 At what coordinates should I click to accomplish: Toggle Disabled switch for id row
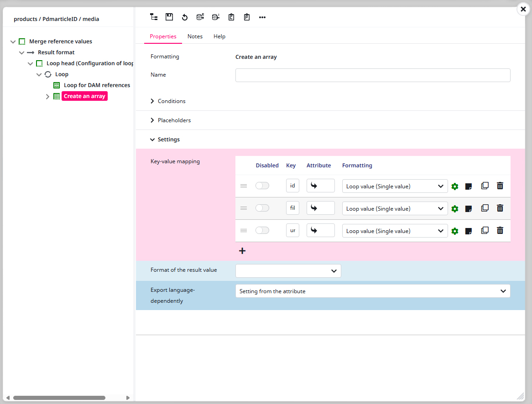click(262, 186)
